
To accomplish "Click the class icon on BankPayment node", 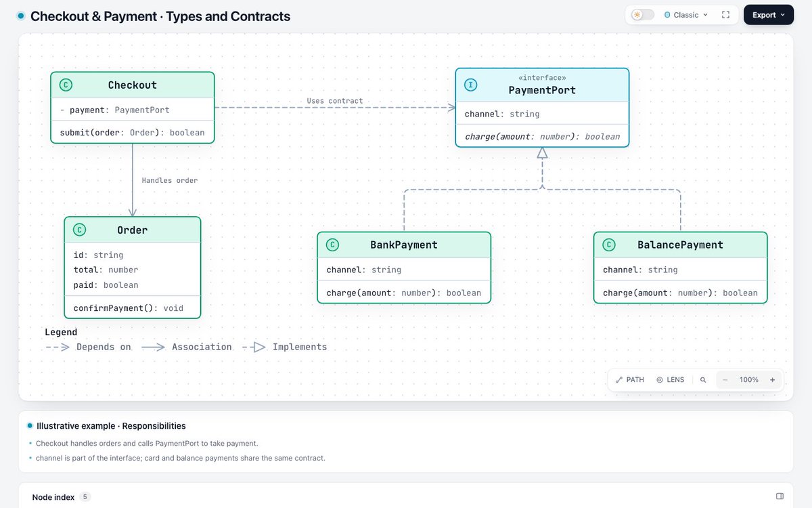I will [332, 245].
